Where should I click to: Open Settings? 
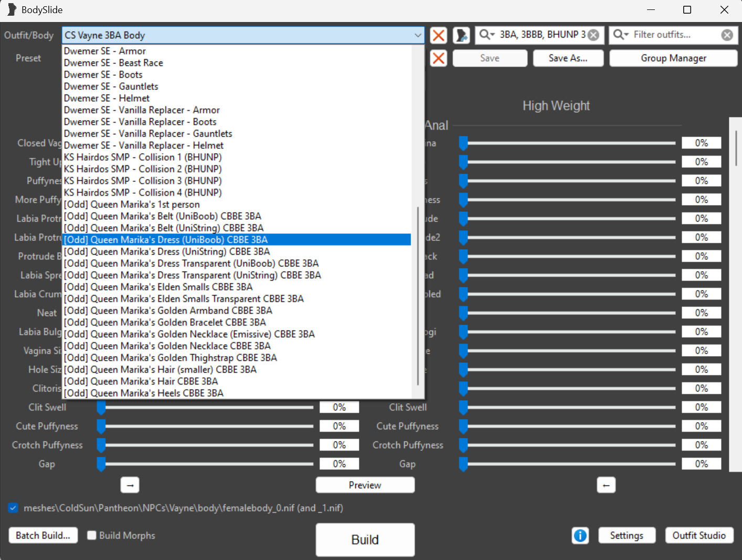coord(627,535)
